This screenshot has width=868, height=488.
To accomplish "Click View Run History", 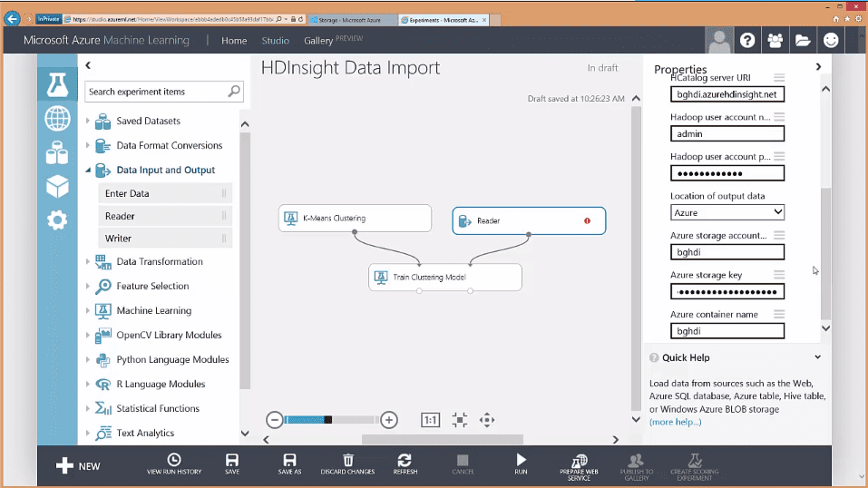I will pyautogui.click(x=174, y=464).
